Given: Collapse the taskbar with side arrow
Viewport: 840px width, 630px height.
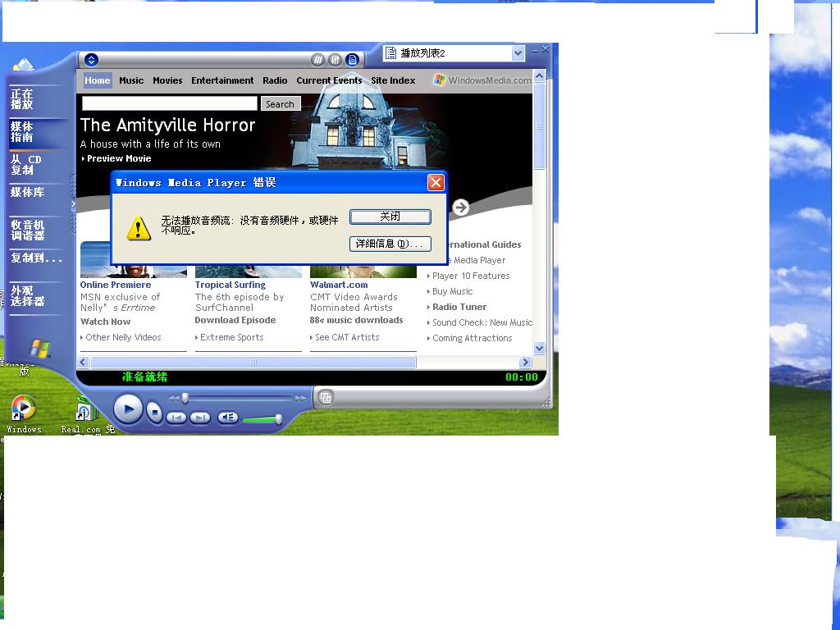Looking at the screenshot, I should click(x=73, y=204).
